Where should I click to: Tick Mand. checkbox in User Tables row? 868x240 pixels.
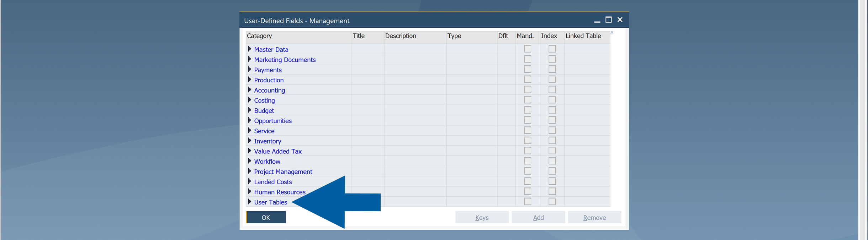tap(528, 201)
